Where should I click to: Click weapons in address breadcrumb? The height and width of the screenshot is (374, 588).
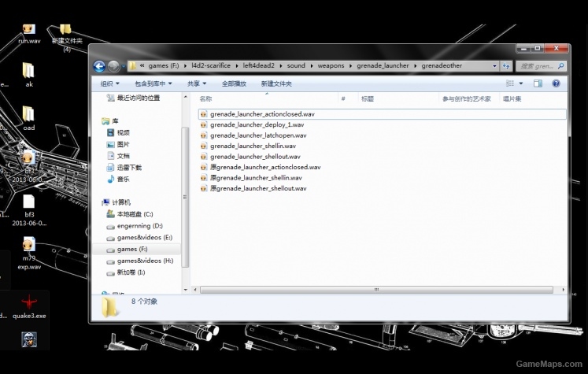pyautogui.click(x=331, y=65)
